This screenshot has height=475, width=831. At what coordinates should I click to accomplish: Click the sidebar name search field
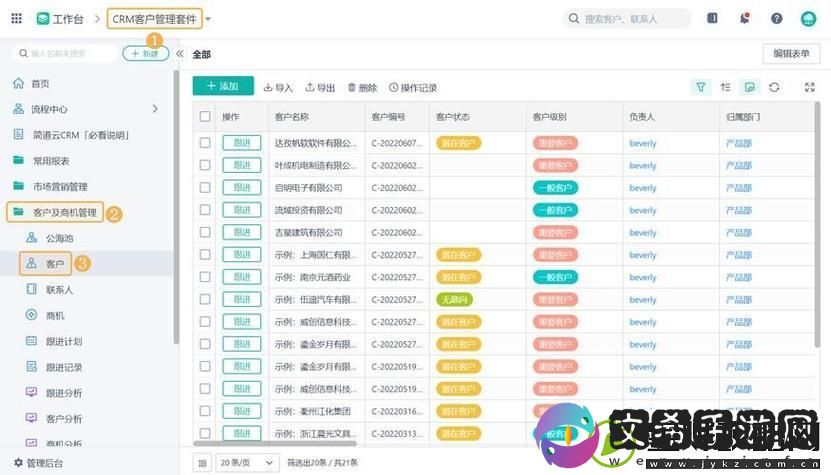(x=65, y=54)
